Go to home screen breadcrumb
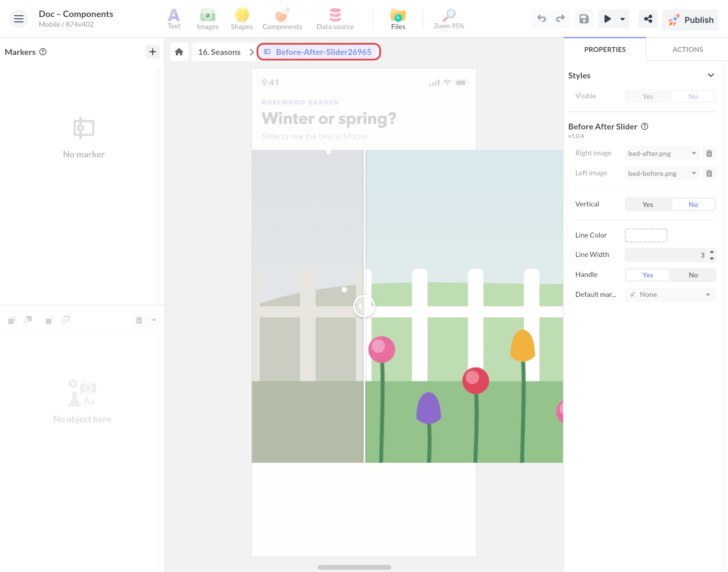Screen dimensions: 728x572 179,52
